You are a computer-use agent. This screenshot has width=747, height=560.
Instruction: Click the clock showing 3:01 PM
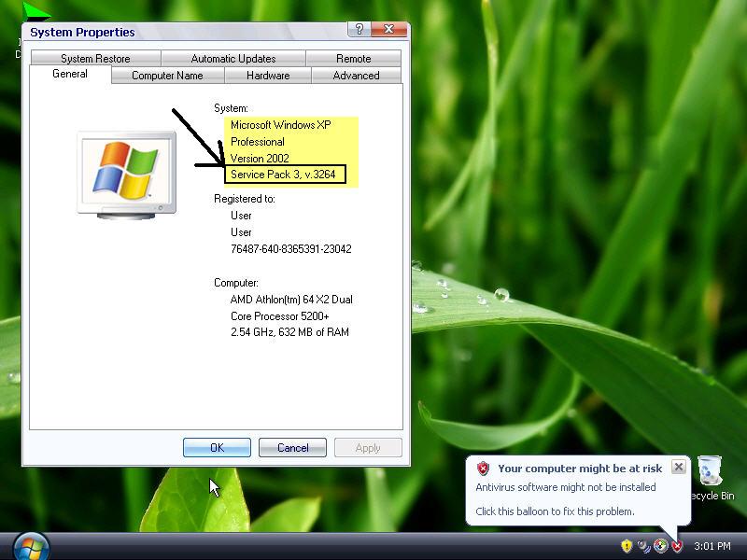[712, 546]
